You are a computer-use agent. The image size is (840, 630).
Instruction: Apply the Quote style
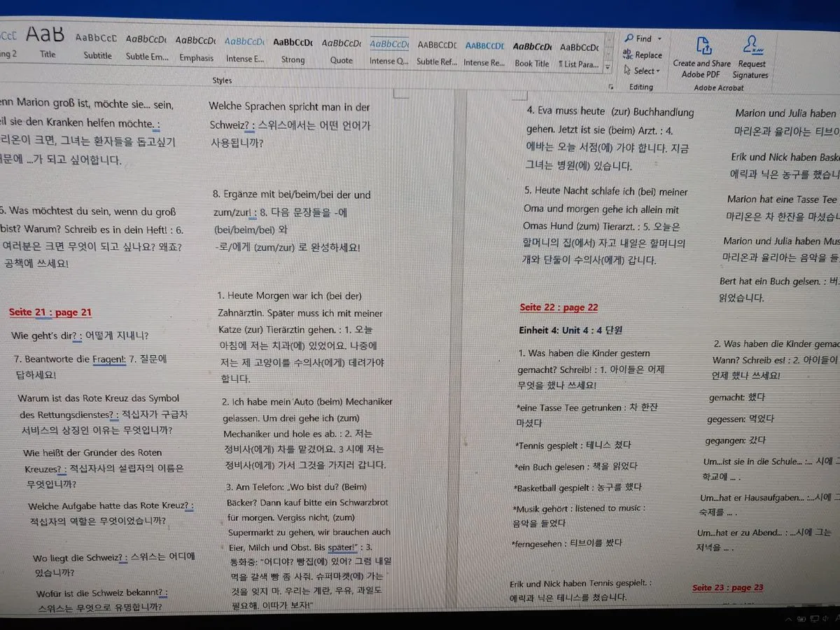coord(341,50)
